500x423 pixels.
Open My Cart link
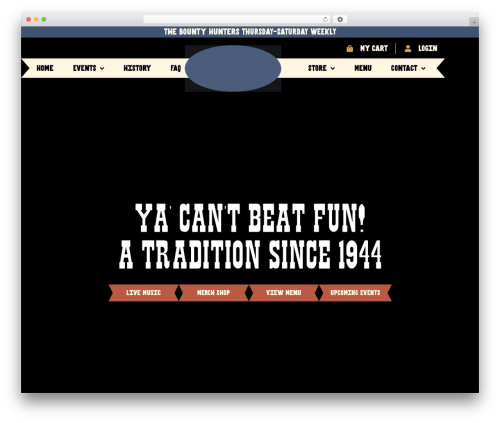click(374, 48)
